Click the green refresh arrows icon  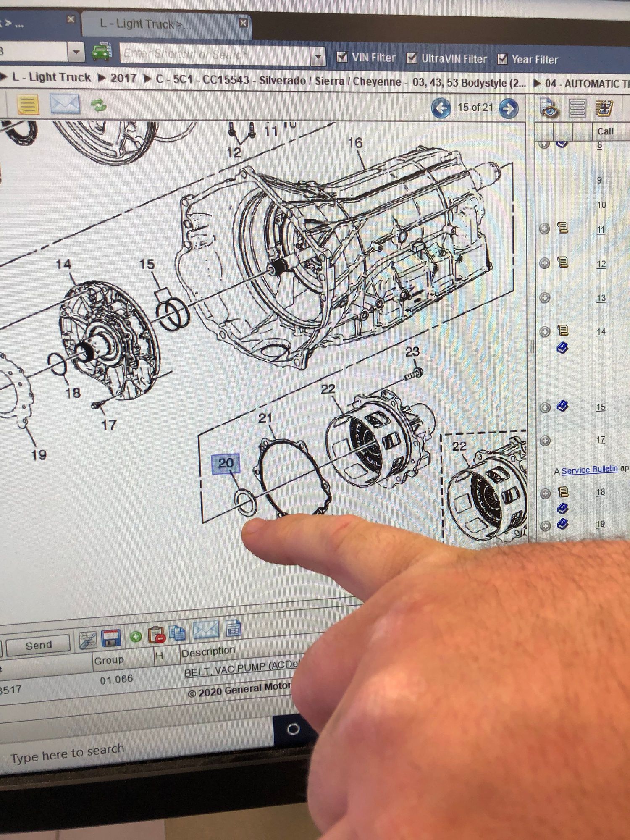(99, 105)
